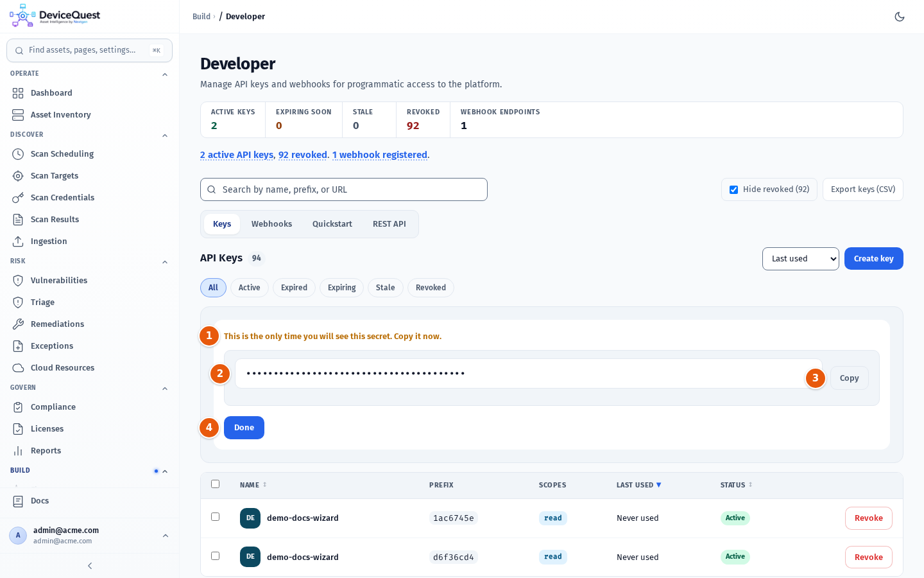Screen dimensions: 924x578
Task: Click the Remediations wrench icon
Action: pos(18,324)
